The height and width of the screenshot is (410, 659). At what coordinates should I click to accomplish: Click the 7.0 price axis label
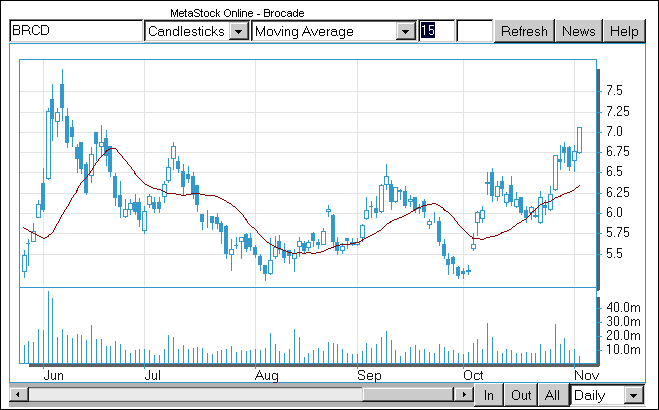tap(614, 131)
